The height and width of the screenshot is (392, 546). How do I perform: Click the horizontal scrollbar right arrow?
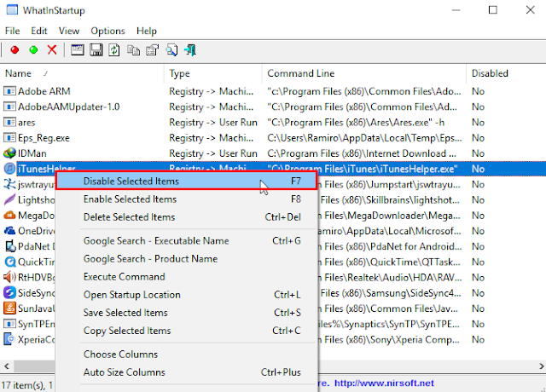(541, 366)
